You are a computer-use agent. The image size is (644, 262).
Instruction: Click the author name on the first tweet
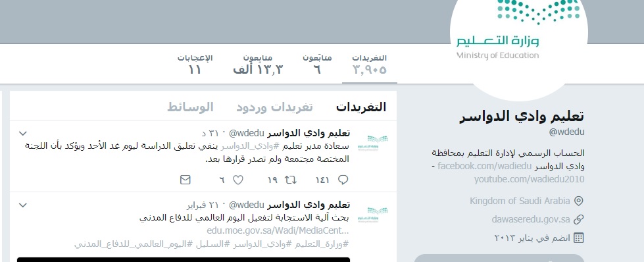[309, 133]
